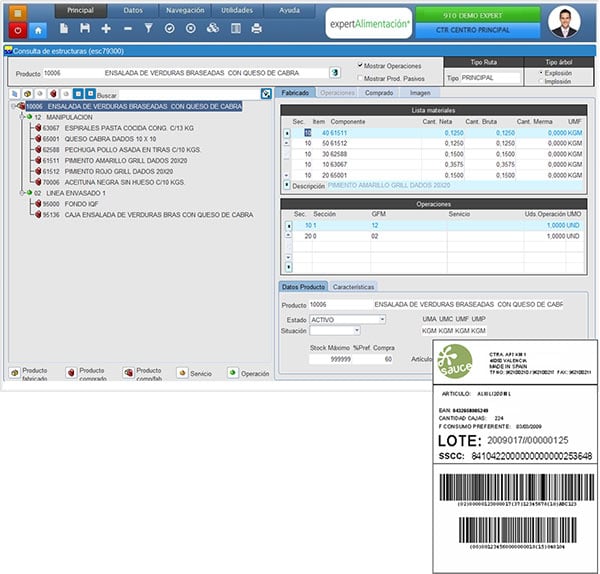The image size is (600, 574).
Task: Click the user profile photo
Action: click(564, 22)
